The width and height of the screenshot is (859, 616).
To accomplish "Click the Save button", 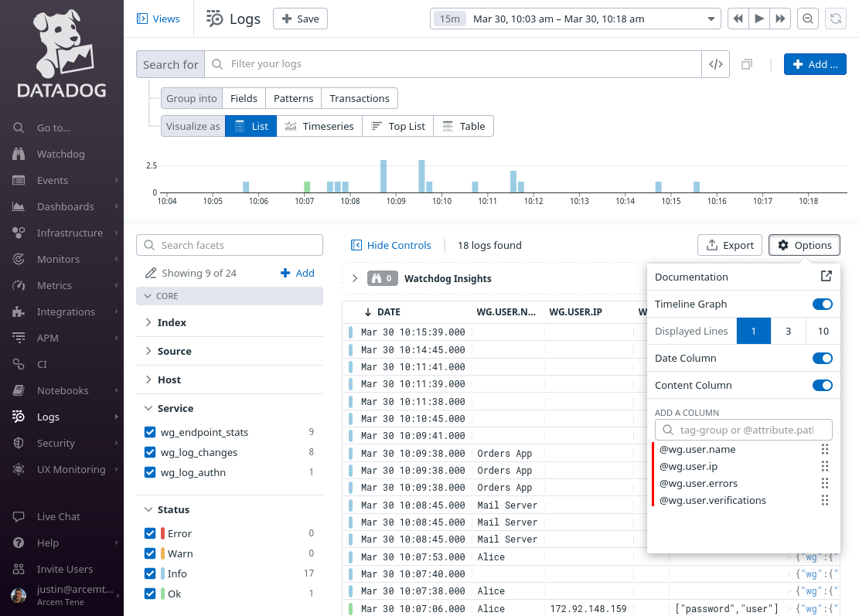I will (300, 19).
